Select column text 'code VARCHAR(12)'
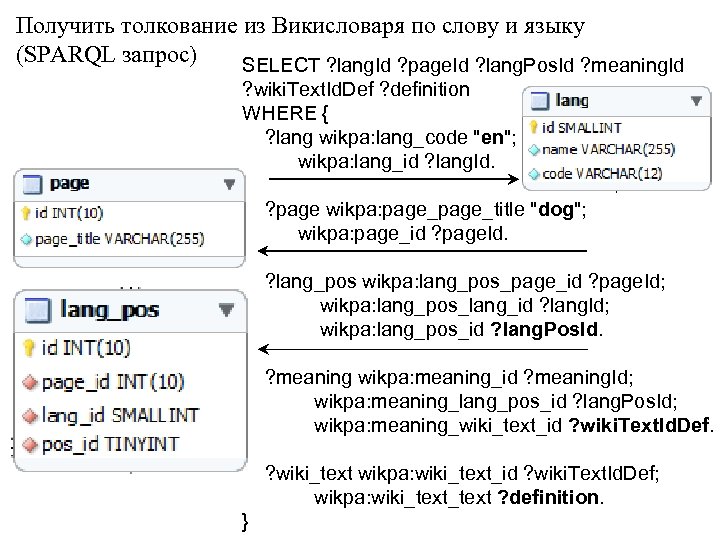This screenshot has height=540, width=720. (602, 174)
